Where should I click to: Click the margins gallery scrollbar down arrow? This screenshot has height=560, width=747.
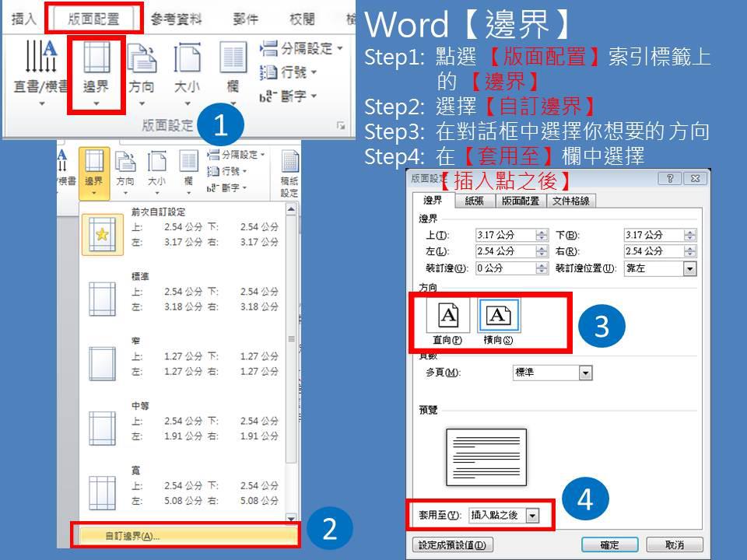point(291,518)
